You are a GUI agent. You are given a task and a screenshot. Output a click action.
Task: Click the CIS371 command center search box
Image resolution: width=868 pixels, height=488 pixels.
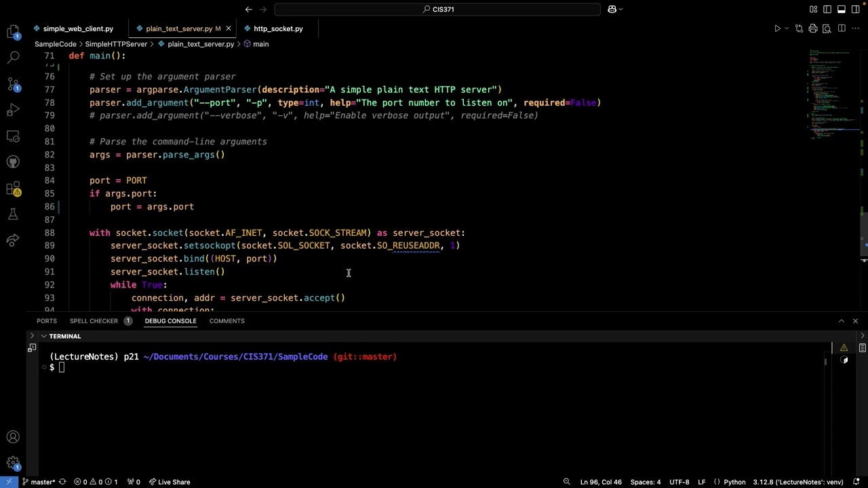coord(437,9)
